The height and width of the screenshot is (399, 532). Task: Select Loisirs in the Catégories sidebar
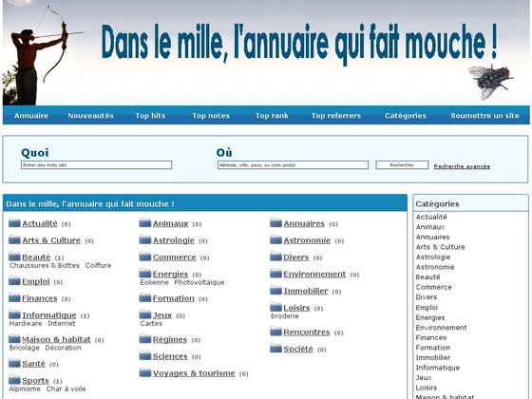(x=427, y=388)
